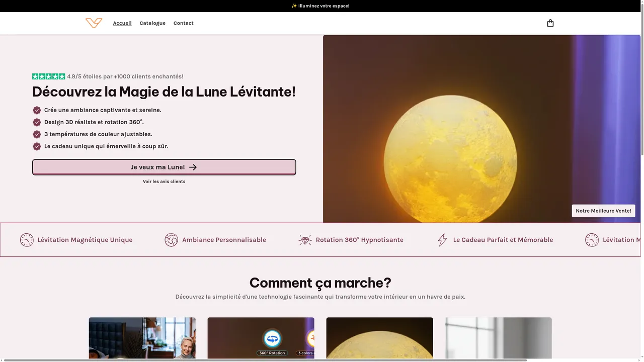Click the 'Découvrez la simplicité d'une technologie' subtitle
Viewport: 644px width, 362px height.
click(x=320, y=297)
